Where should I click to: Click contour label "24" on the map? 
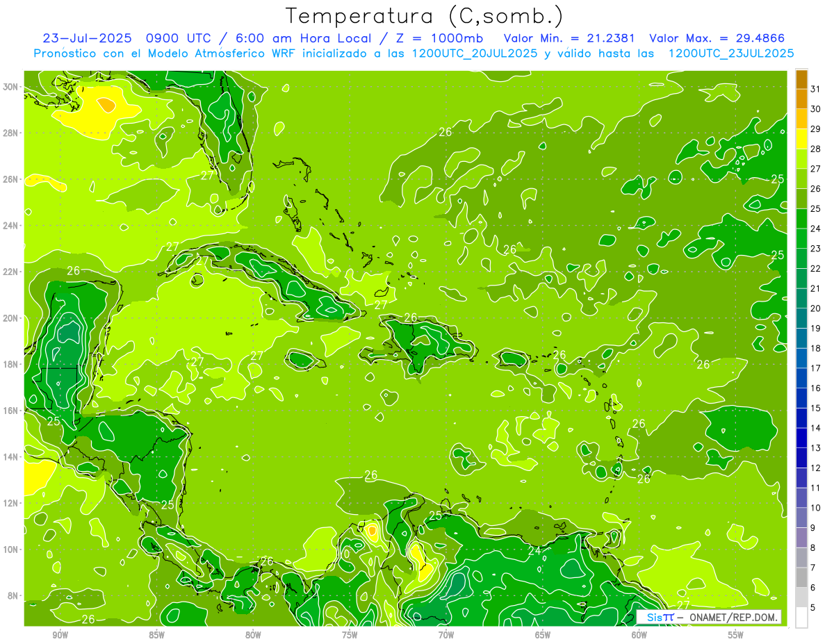coord(534,551)
